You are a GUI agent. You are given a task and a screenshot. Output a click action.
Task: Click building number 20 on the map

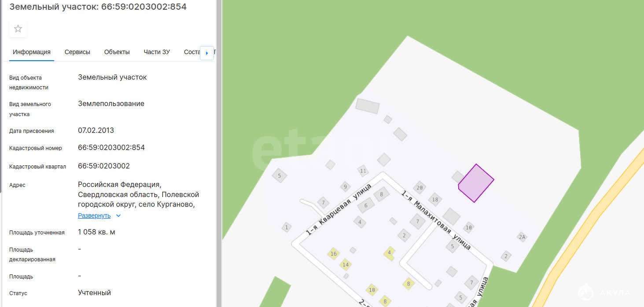click(x=420, y=188)
